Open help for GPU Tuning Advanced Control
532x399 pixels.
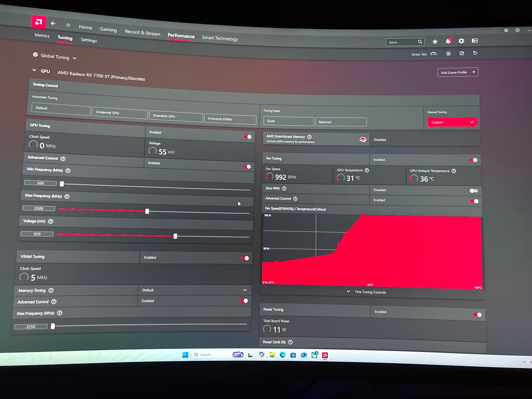point(63,159)
